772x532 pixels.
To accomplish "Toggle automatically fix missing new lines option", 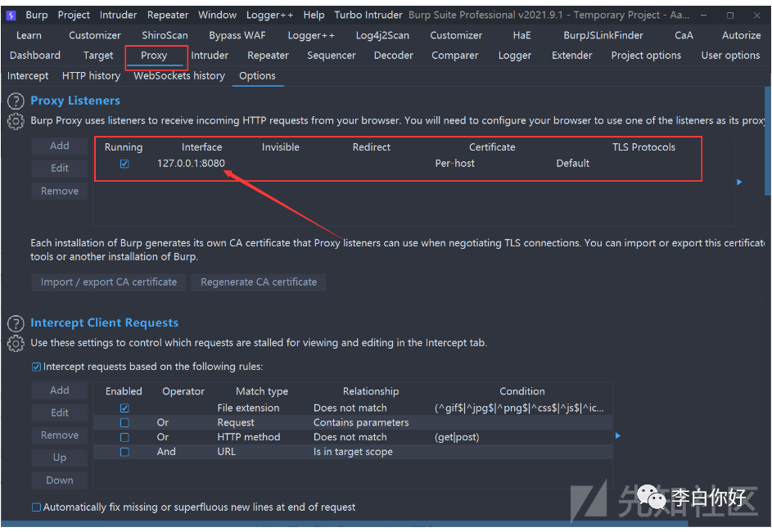I will [x=37, y=507].
